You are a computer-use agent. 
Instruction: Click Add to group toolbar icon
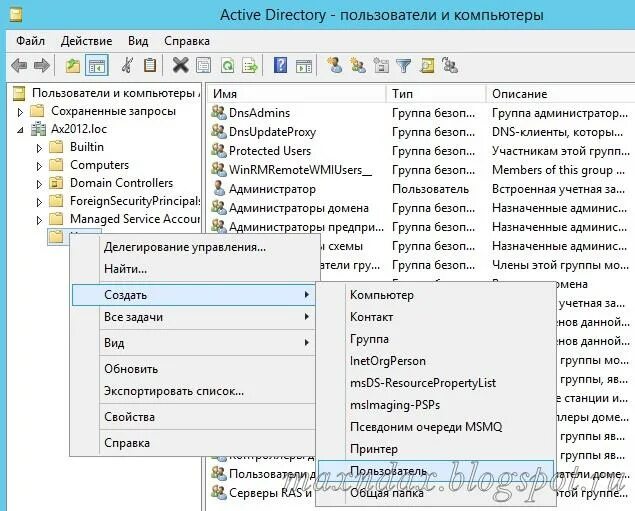tap(450, 65)
